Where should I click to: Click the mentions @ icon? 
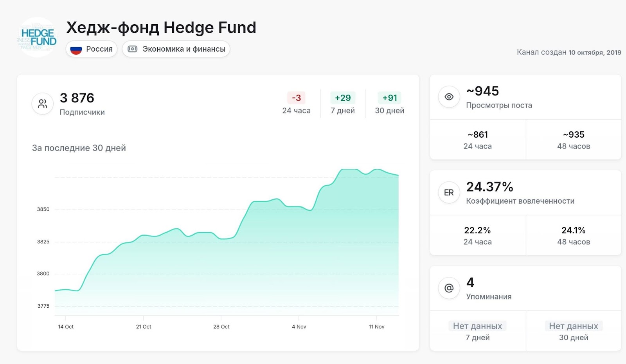[449, 288]
